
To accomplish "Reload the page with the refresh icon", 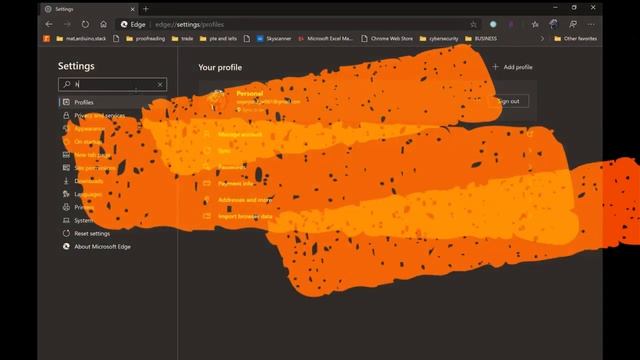I will 85,24.
